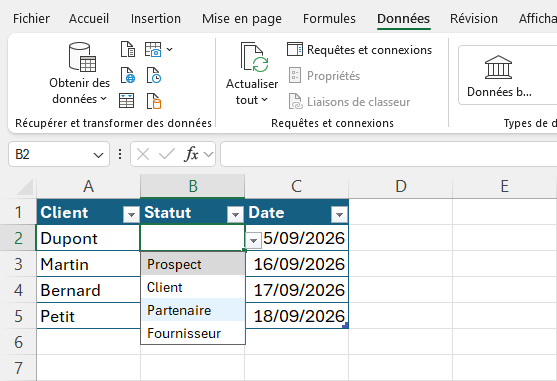Switch to the Formules tab
Image resolution: width=557 pixels, height=381 pixels.
point(329,18)
